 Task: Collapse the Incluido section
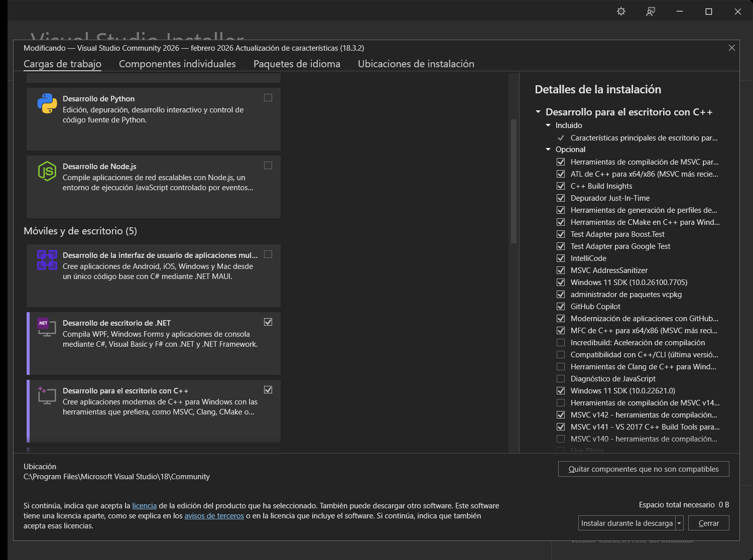tap(548, 125)
